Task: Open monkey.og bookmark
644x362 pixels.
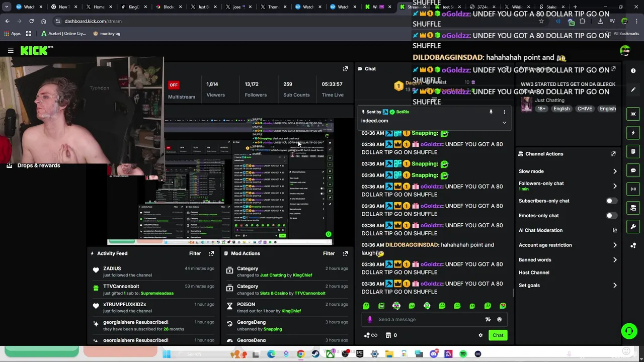Action: (x=106, y=34)
